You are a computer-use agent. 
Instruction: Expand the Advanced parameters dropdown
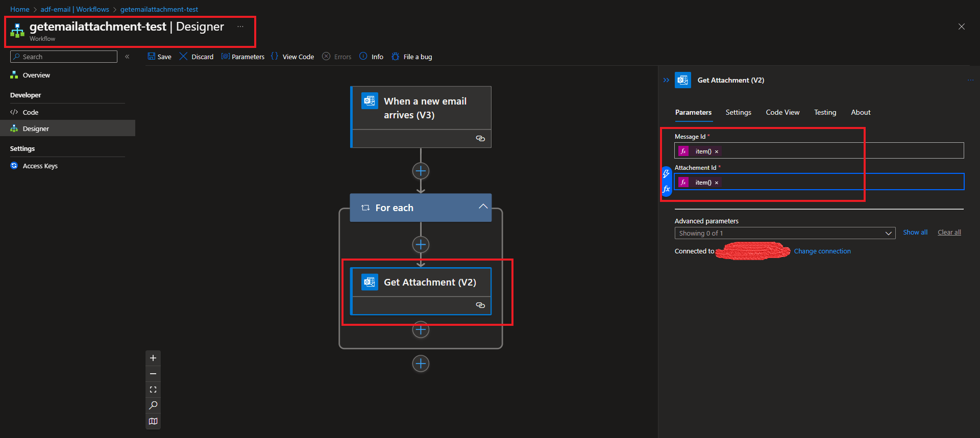click(x=888, y=233)
